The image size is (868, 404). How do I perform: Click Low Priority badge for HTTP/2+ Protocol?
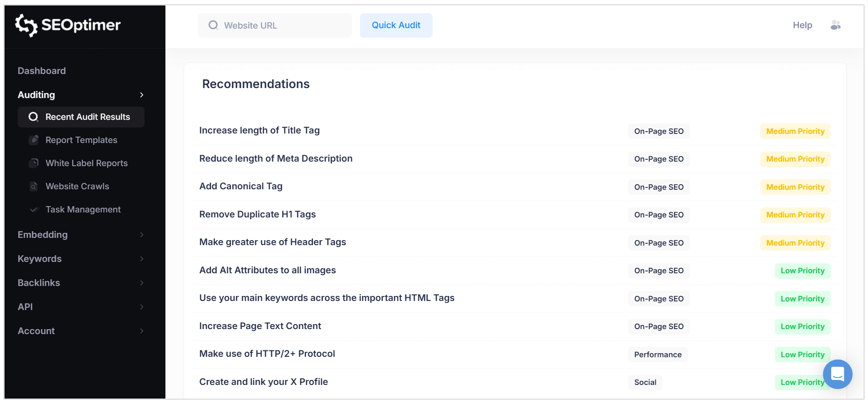click(803, 355)
